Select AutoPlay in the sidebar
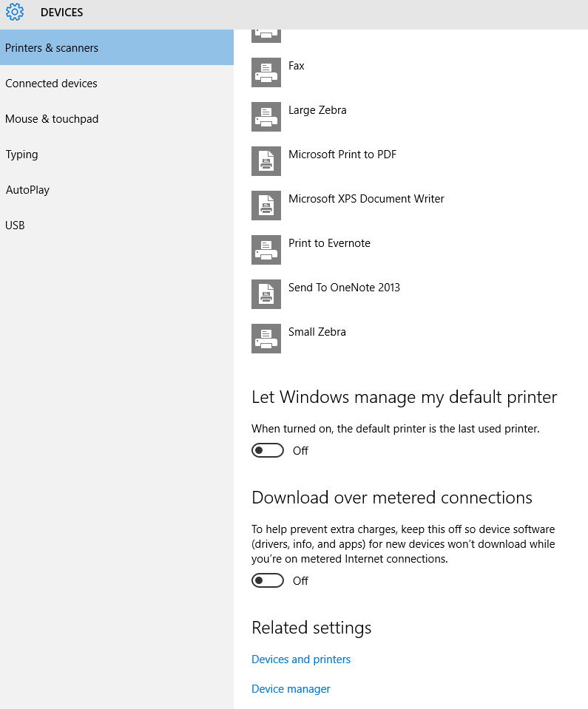 [x=28, y=190]
